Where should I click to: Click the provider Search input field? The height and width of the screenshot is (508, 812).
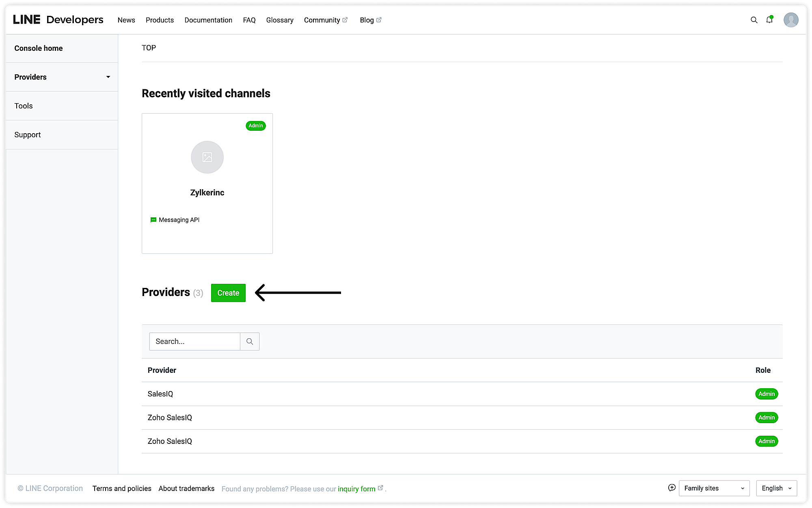click(x=194, y=342)
